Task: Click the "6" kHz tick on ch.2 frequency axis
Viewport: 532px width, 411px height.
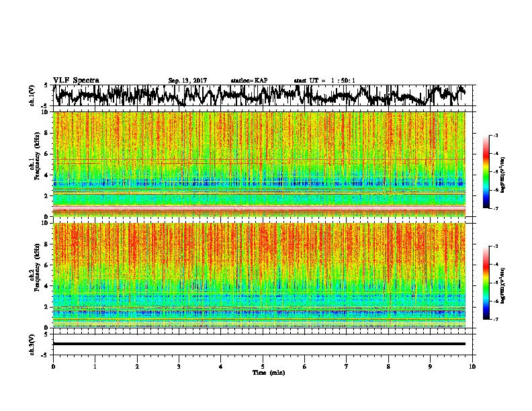Action: coord(46,265)
